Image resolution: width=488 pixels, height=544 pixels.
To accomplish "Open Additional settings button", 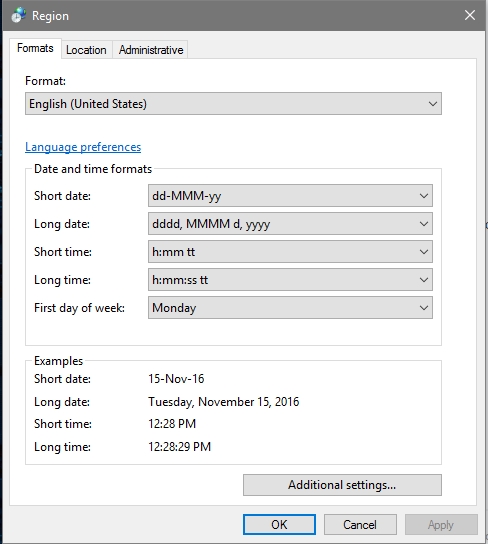I will click(342, 485).
